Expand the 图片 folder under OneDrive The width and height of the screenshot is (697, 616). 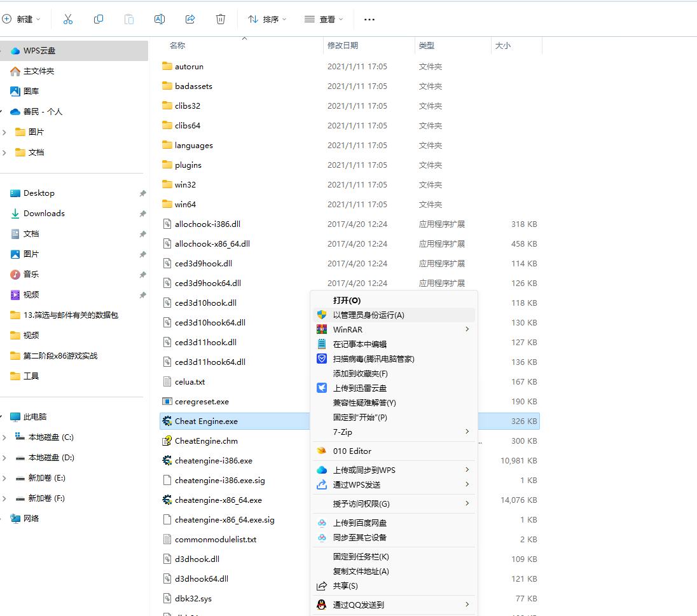click(4, 132)
